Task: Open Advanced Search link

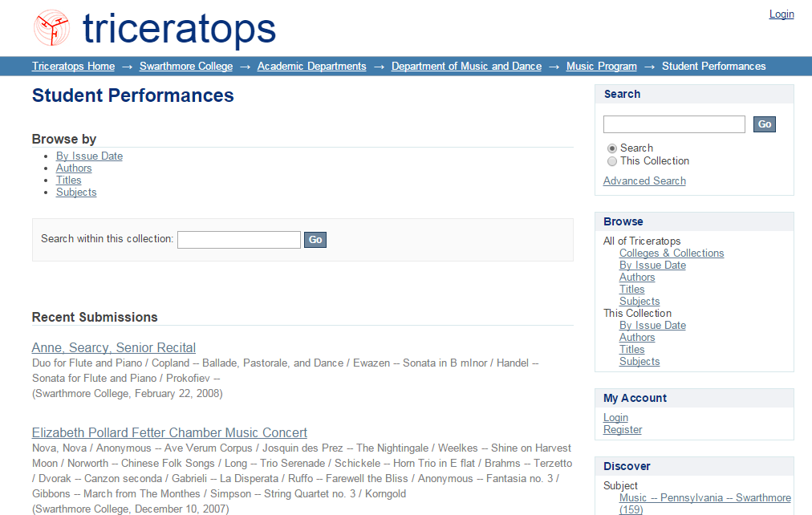Action: pyautogui.click(x=645, y=180)
